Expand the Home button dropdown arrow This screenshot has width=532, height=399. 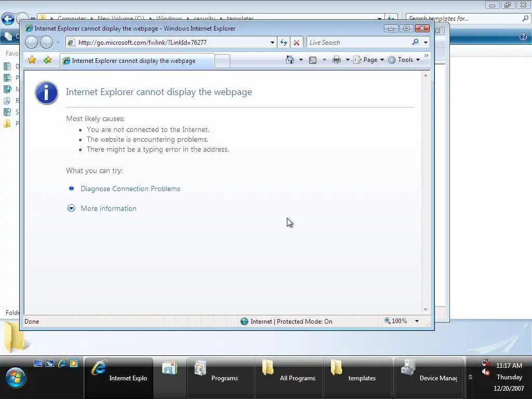tap(301, 60)
